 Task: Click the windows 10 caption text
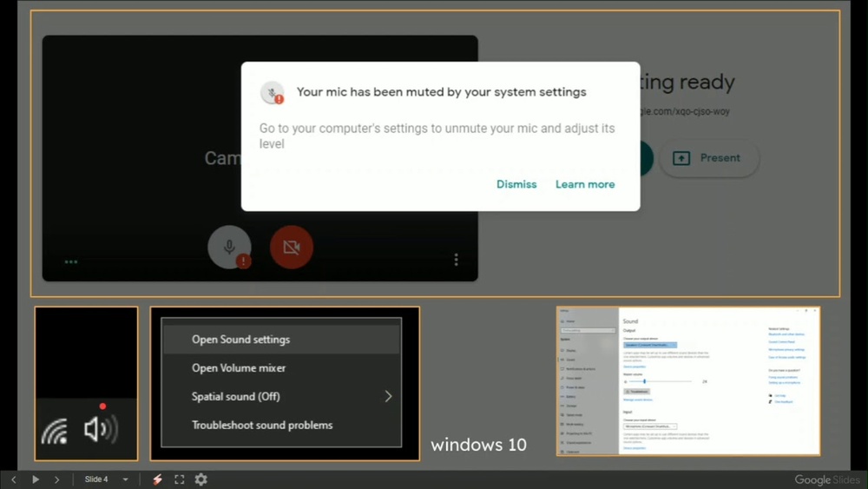pyautogui.click(x=479, y=445)
